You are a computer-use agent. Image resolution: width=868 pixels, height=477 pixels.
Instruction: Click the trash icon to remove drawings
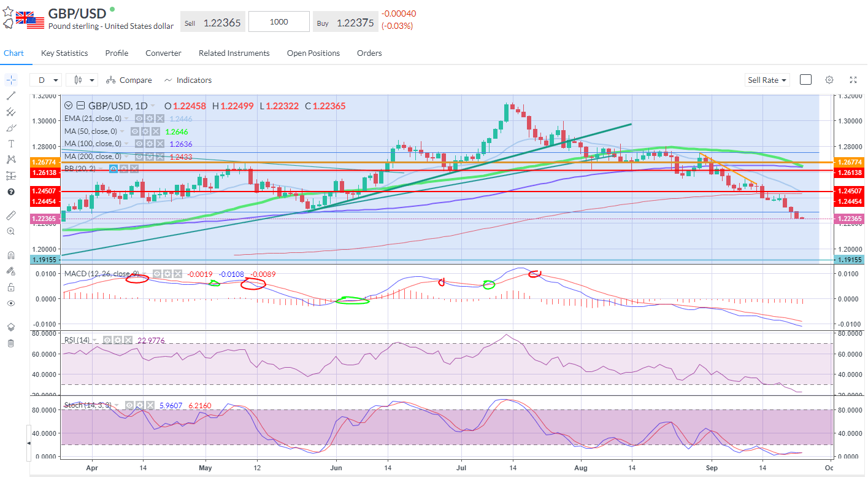(10, 343)
